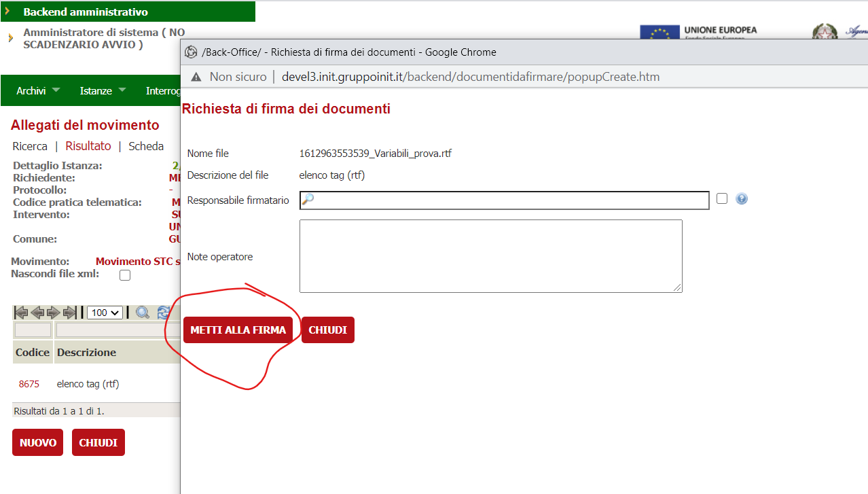Screen dimensions: 868x494
Task: Jump to the last page of results
Action: 69,312
